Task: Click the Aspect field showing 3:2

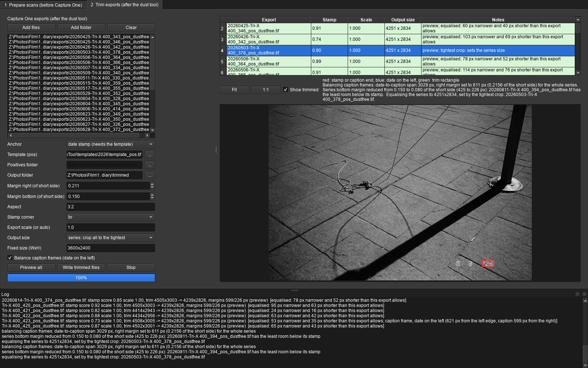Action: tap(111, 207)
